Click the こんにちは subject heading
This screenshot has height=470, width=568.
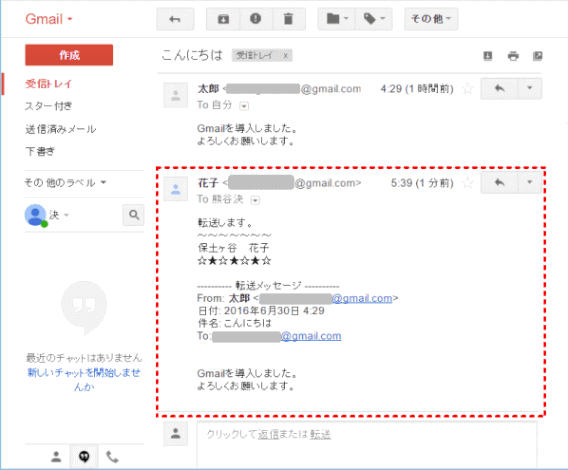(x=192, y=55)
